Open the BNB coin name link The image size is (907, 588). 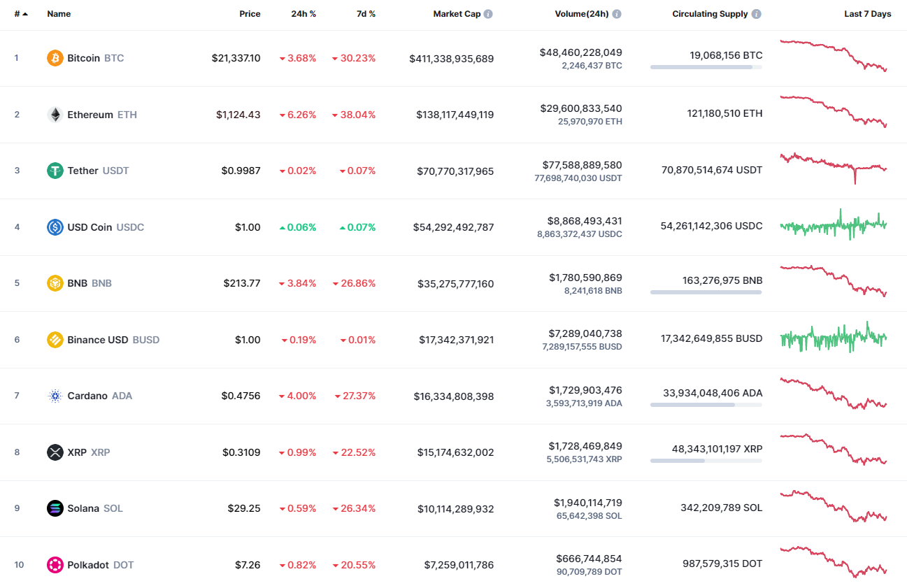(77, 283)
